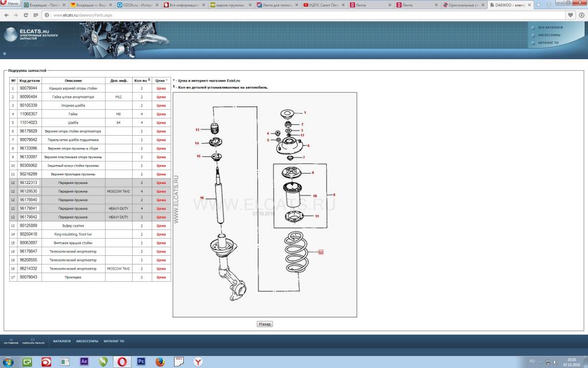Open Yandex browser from the taskbar
Screen dimensions: 588x368
(198, 361)
